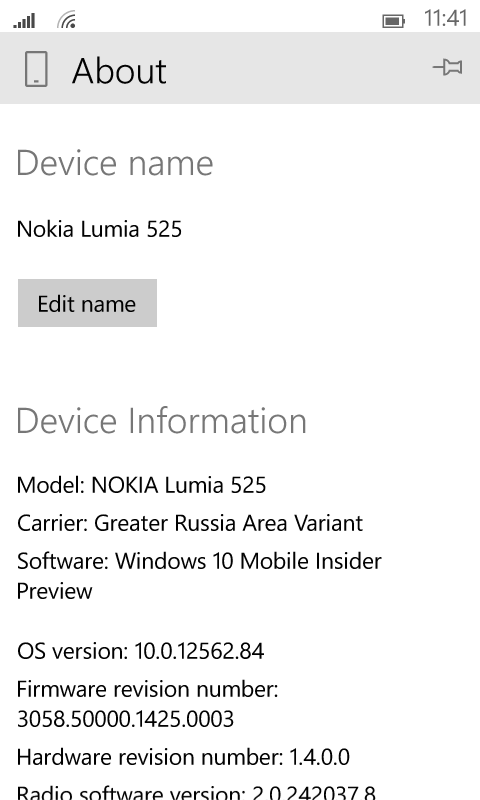Select the Model: NOKIA Lumia 525 line

[141, 485]
